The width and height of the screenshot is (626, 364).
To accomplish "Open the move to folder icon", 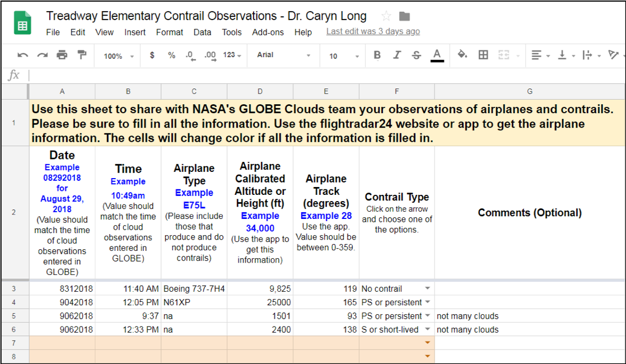I will (x=404, y=16).
